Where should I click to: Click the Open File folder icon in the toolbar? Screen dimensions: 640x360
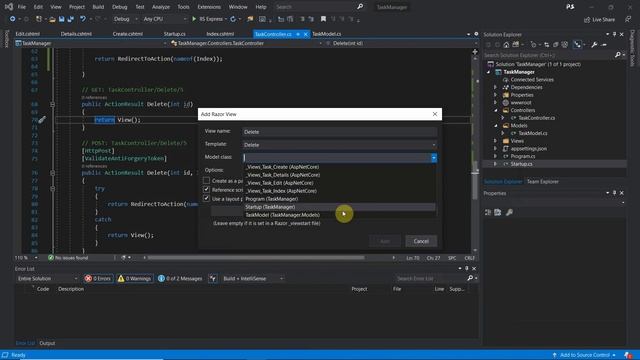click(52, 19)
